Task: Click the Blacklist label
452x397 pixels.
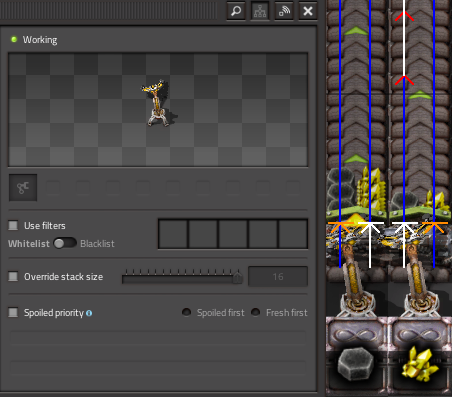Action: click(97, 244)
